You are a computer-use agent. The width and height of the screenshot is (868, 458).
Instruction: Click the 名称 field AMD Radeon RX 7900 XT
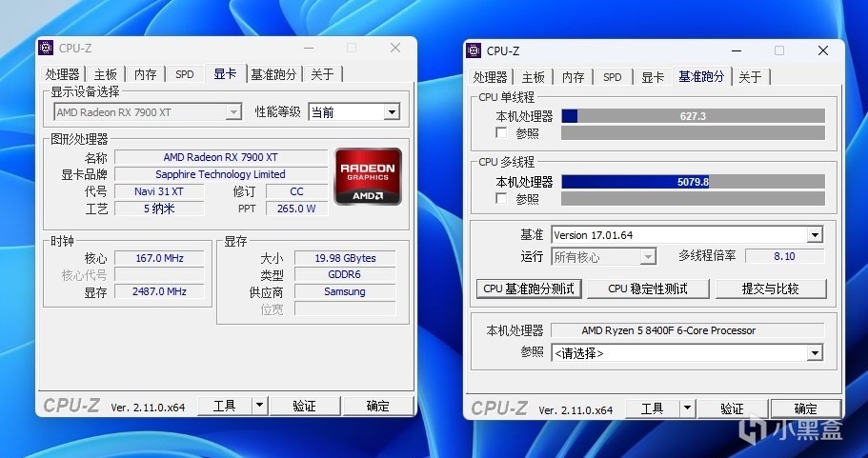coord(221,157)
